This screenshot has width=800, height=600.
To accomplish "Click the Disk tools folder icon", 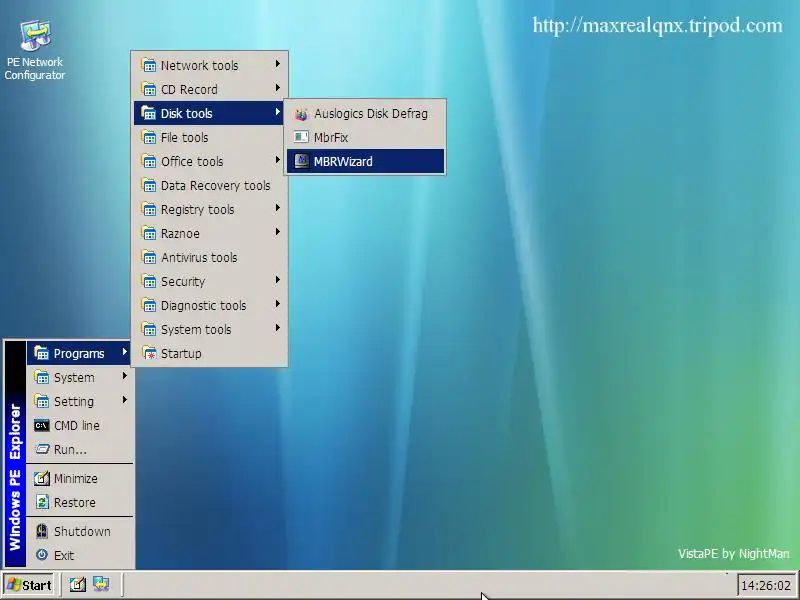I will [x=148, y=113].
